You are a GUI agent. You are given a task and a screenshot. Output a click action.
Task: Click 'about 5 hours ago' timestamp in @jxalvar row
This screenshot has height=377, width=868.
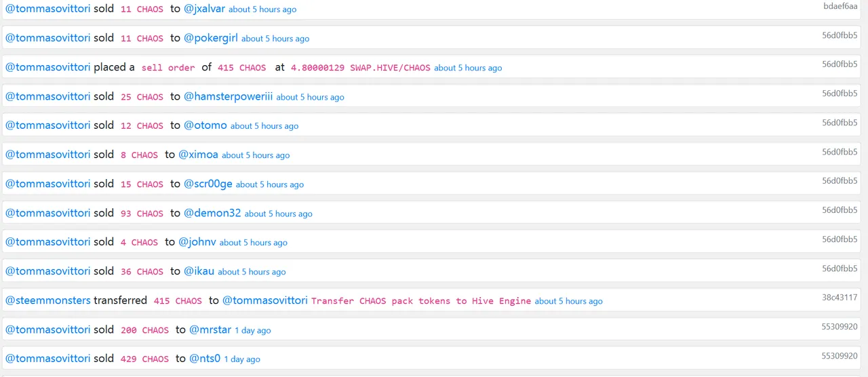click(x=262, y=9)
